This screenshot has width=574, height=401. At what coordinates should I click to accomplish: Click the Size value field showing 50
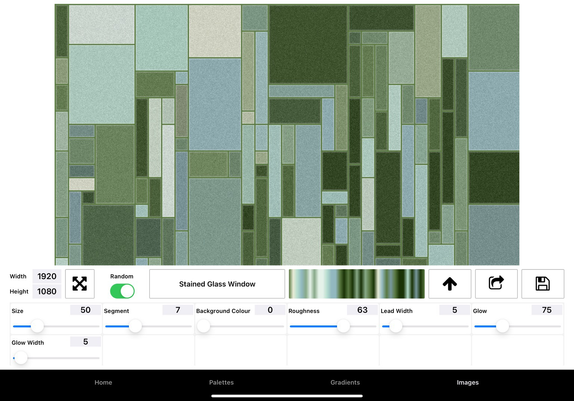pos(85,310)
